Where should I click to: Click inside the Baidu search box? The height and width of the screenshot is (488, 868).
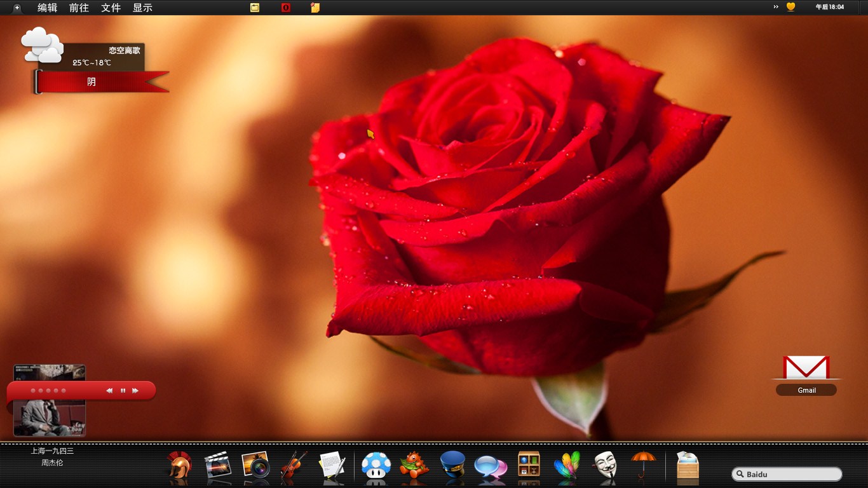(x=787, y=474)
